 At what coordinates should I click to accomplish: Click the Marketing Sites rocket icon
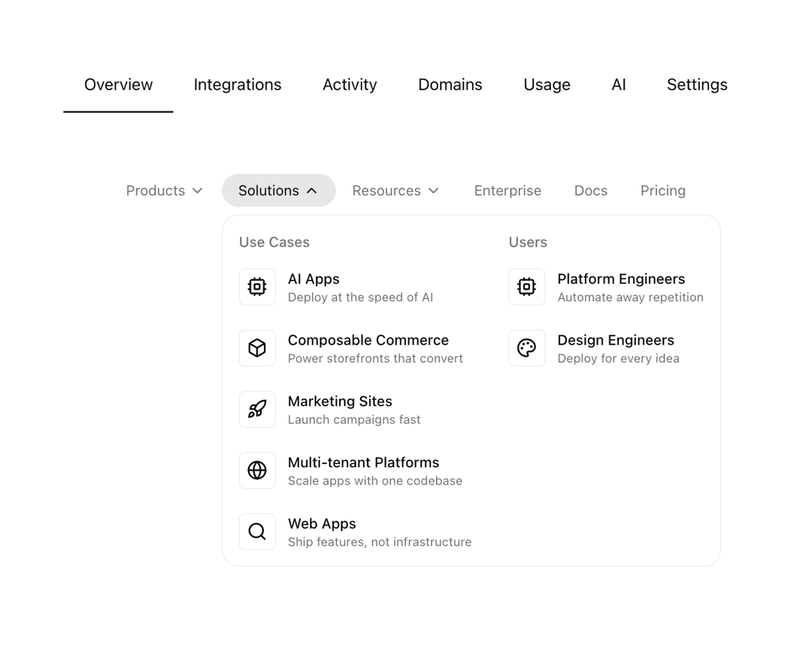[x=257, y=408]
